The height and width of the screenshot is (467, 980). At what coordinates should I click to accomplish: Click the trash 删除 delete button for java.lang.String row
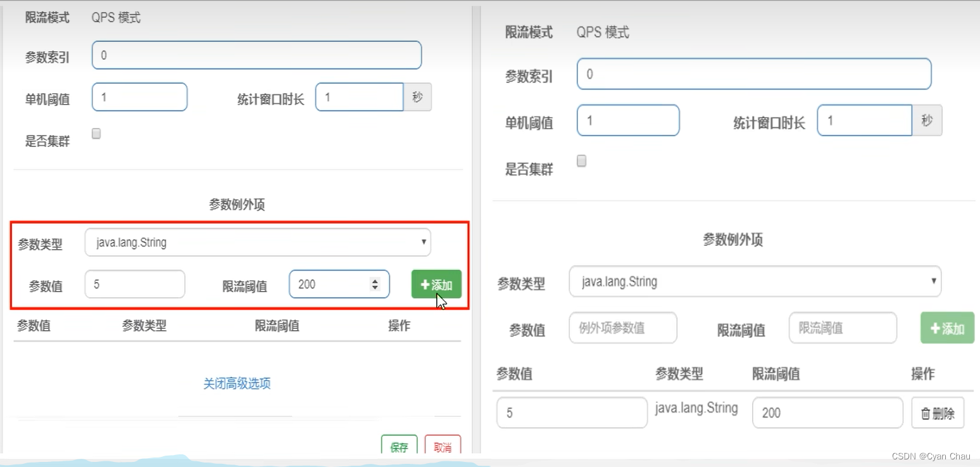pyautogui.click(x=938, y=413)
